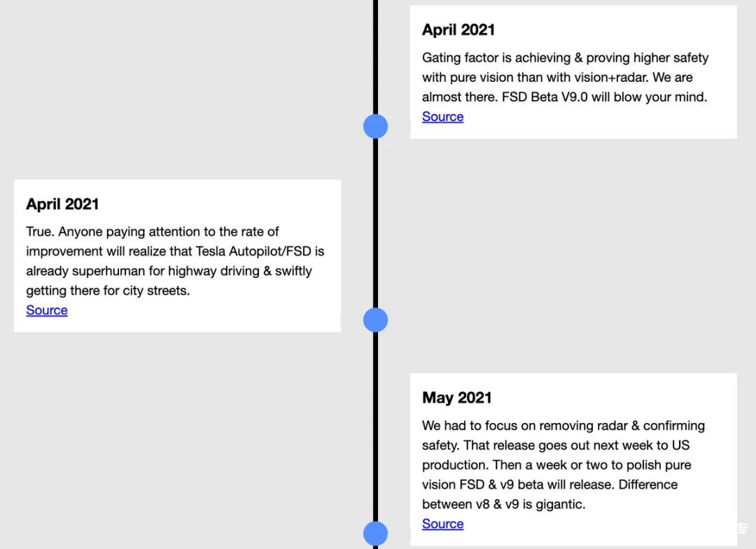Select timeline dot beside Gating factor card

click(375, 126)
